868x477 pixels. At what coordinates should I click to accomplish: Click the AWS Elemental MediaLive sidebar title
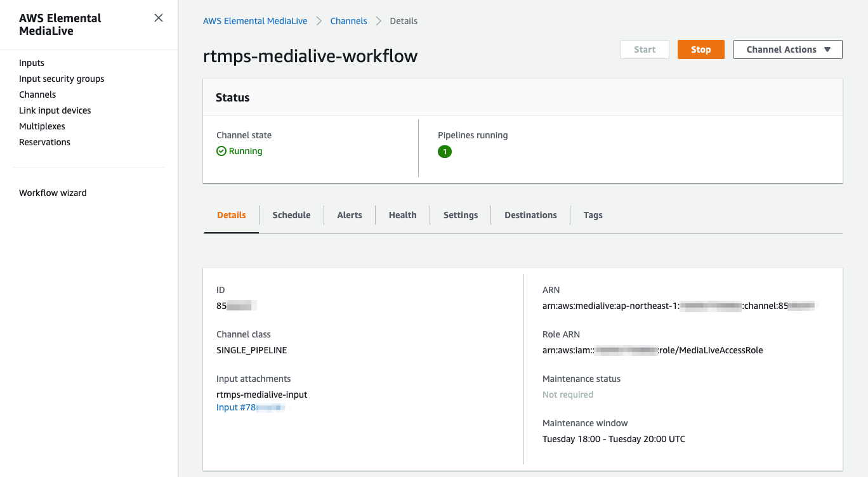click(x=60, y=25)
